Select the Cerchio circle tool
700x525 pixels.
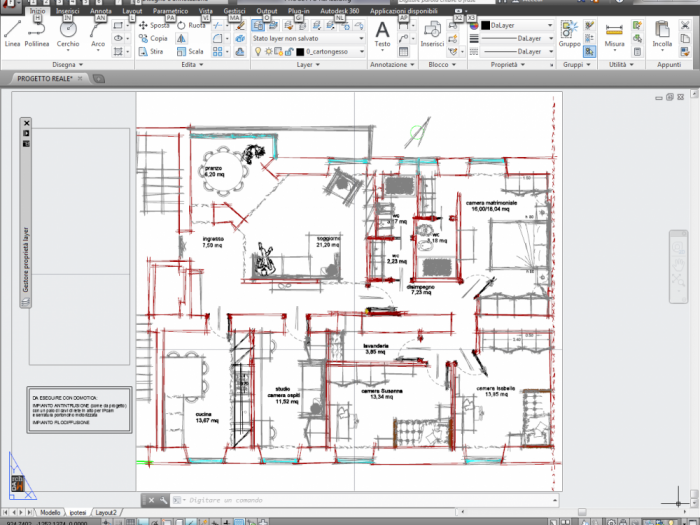(68, 33)
